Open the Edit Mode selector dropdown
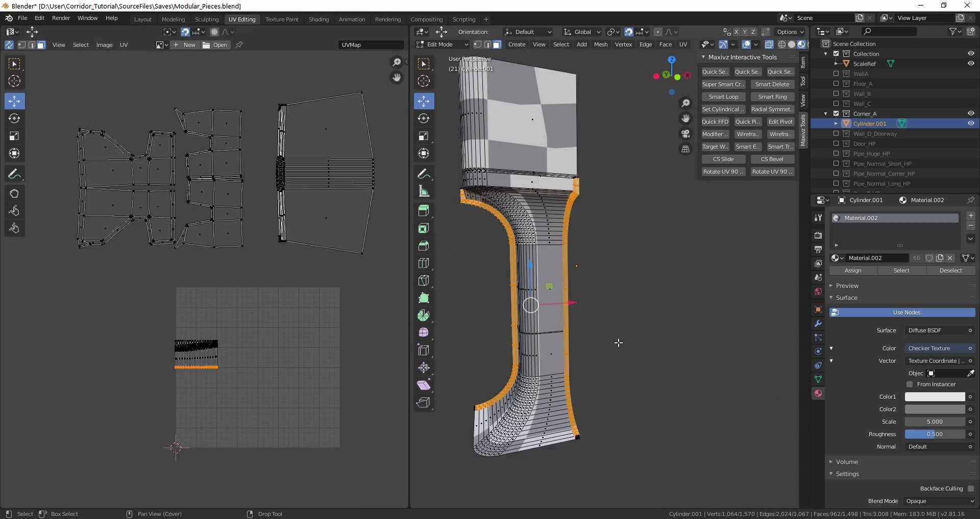980x519 pixels. point(442,44)
